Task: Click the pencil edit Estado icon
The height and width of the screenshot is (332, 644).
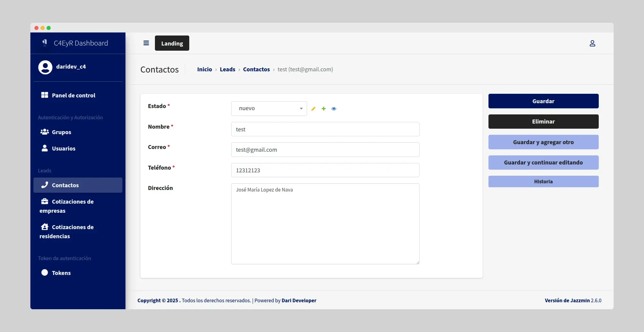Action: pyautogui.click(x=313, y=109)
